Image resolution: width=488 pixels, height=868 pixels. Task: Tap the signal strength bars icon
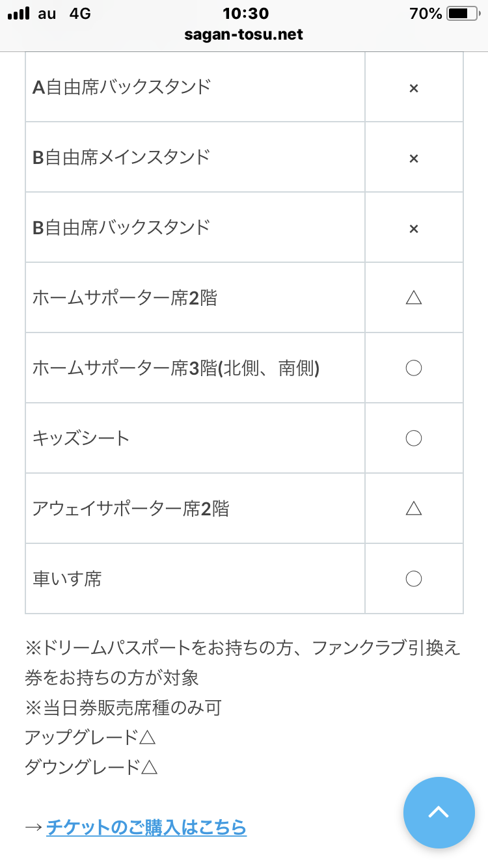(x=19, y=14)
